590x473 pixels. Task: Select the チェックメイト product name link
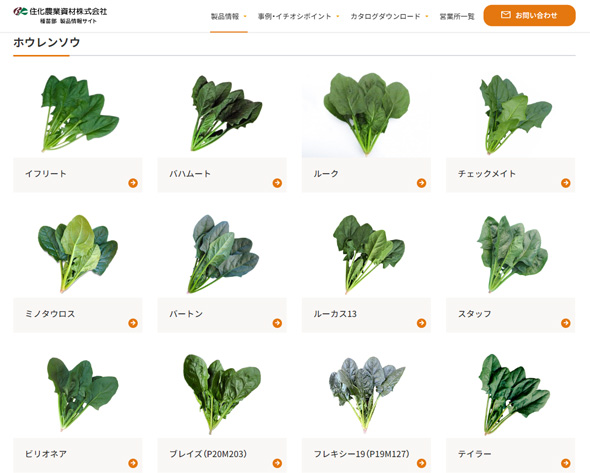tap(487, 173)
